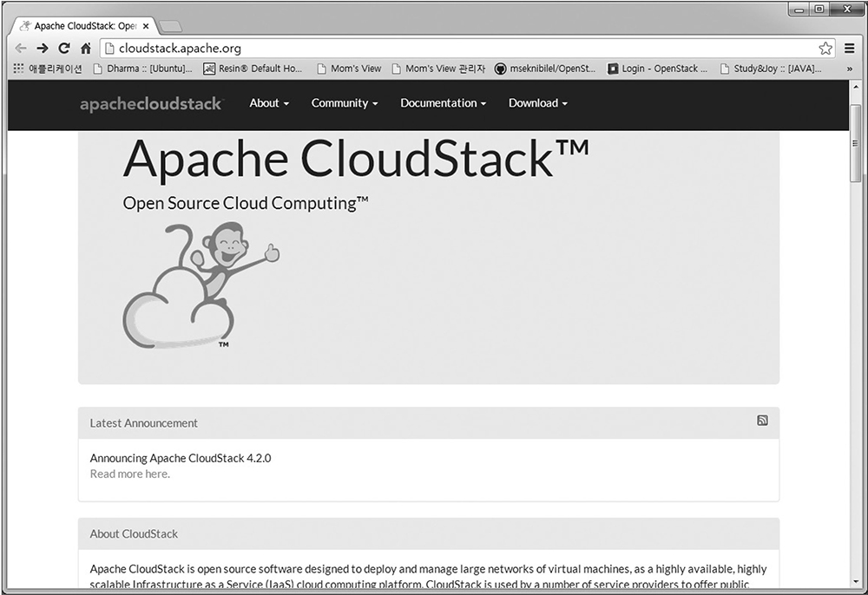Open the Resin Default Ho... bookmark
The width and height of the screenshot is (868, 595).
click(253, 69)
